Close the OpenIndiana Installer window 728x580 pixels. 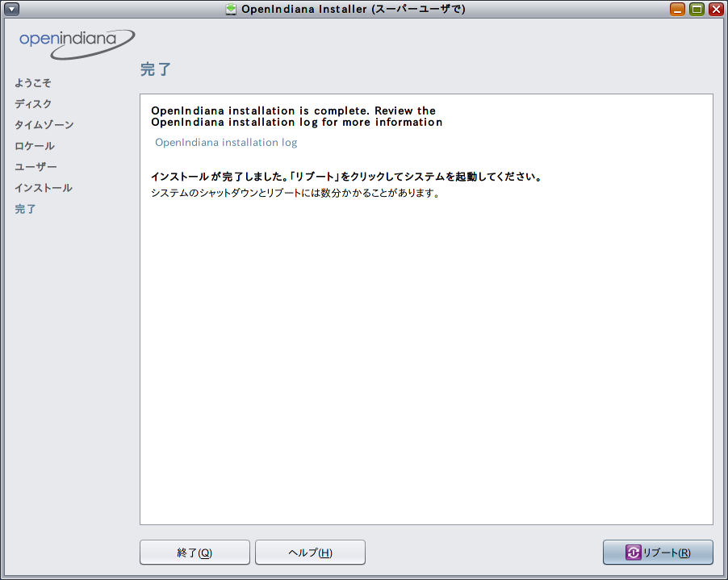point(716,9)
